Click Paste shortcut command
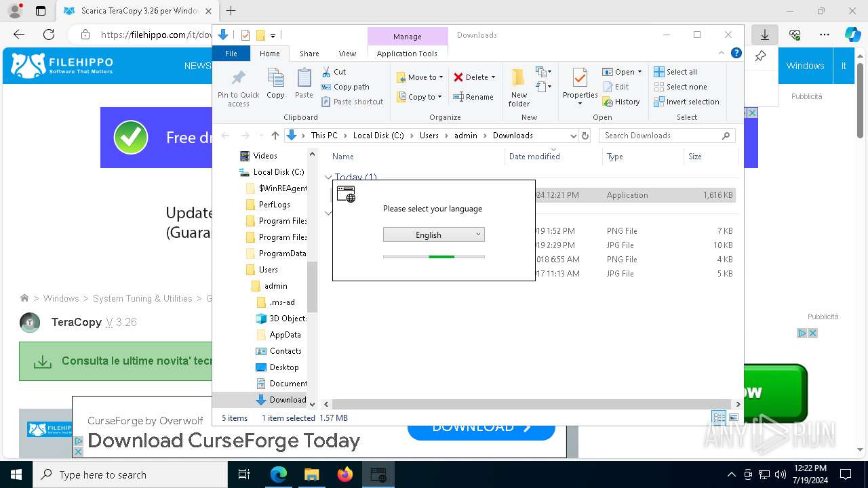 (352, 102)
